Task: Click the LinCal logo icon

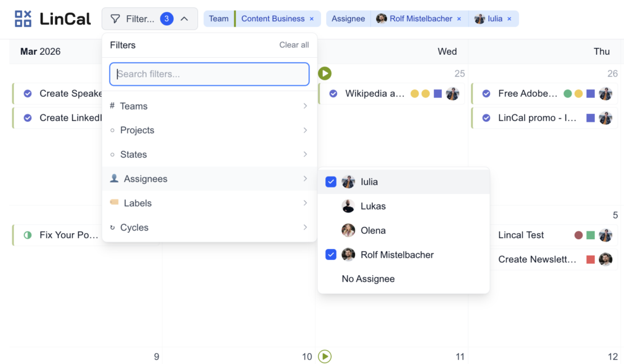Action: coord(23,19)
